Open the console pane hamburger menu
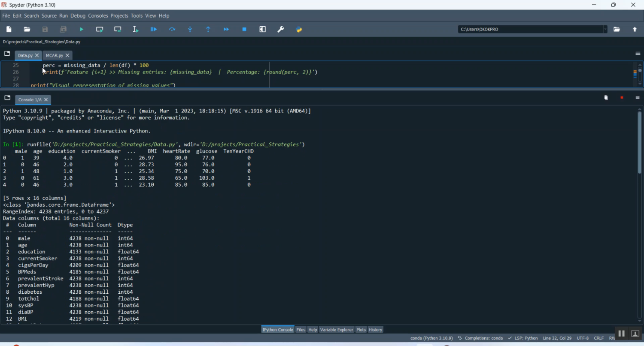Image resolution: width=644 pixels, height=346 pixels. coord(638,98)
